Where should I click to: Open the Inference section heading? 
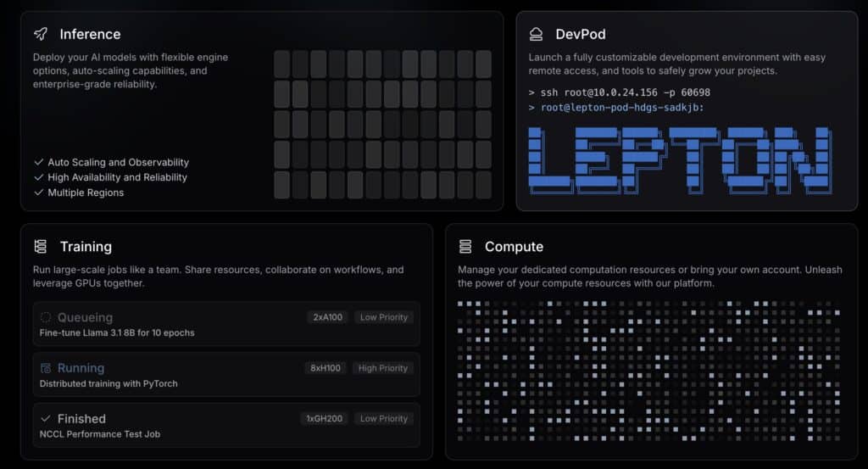tap(90, 35)
